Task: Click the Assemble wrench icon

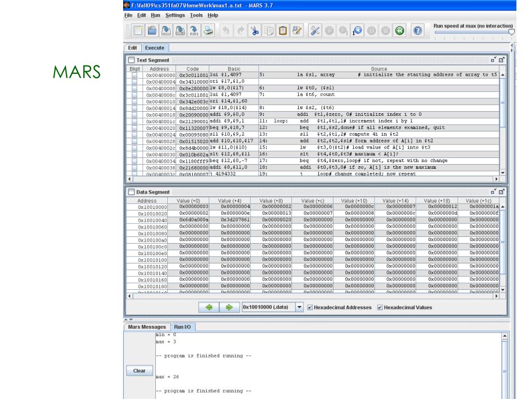Action: (x=316, y=31)
